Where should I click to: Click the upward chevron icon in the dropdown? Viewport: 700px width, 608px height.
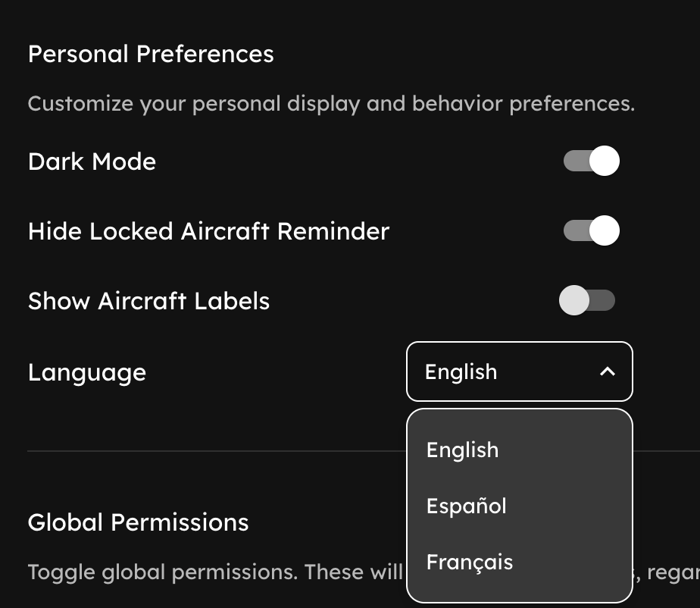(x=606, y=371)
